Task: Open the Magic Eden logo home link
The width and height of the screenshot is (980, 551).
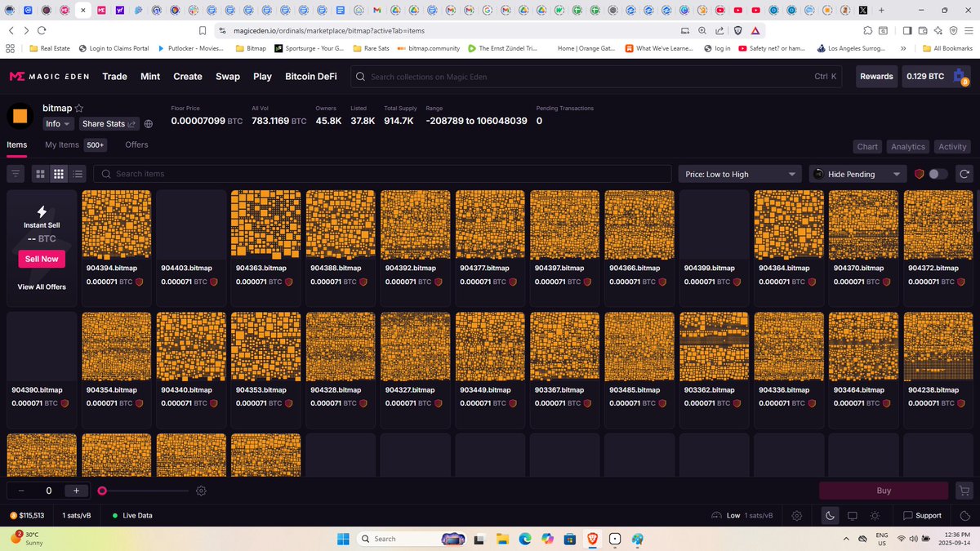Action: [51, 76]
